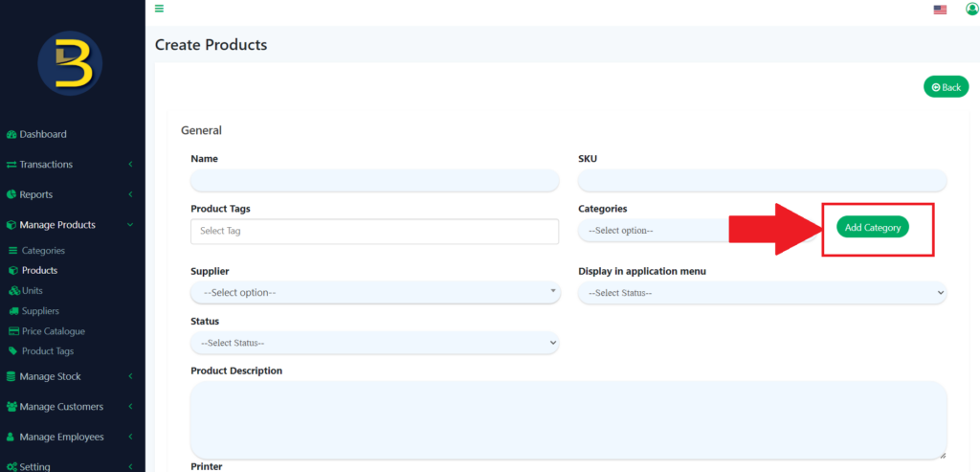Collapse the Manage Products menu

72,225
